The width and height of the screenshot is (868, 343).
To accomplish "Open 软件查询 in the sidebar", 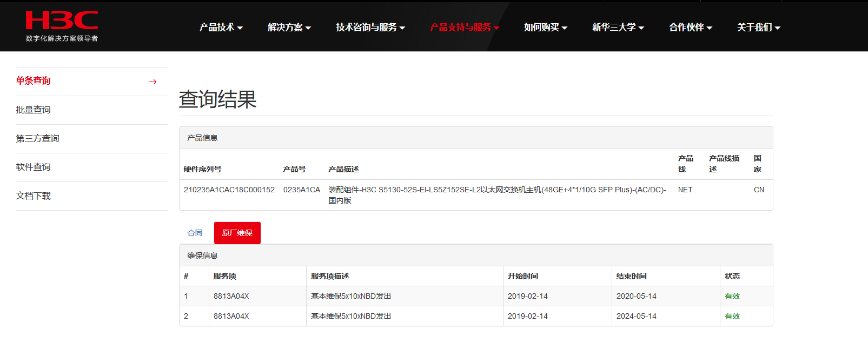I will (33, 167).
